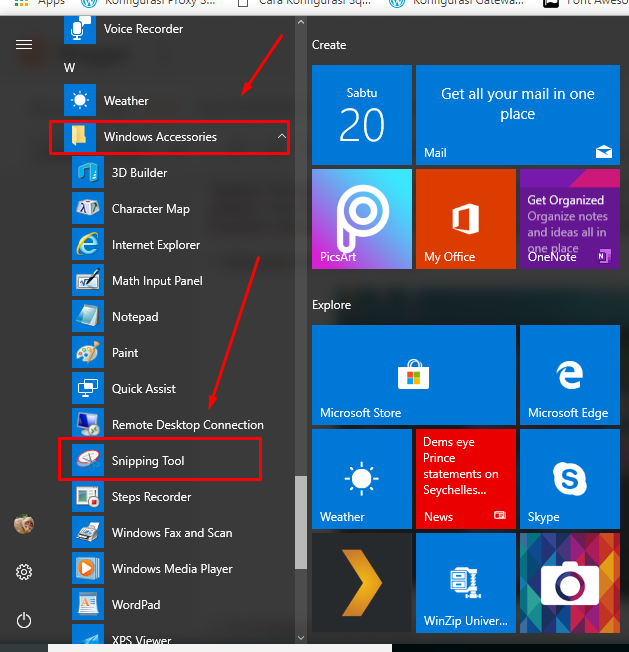Launch the Microsoft Edge tile

coord(570,375)
